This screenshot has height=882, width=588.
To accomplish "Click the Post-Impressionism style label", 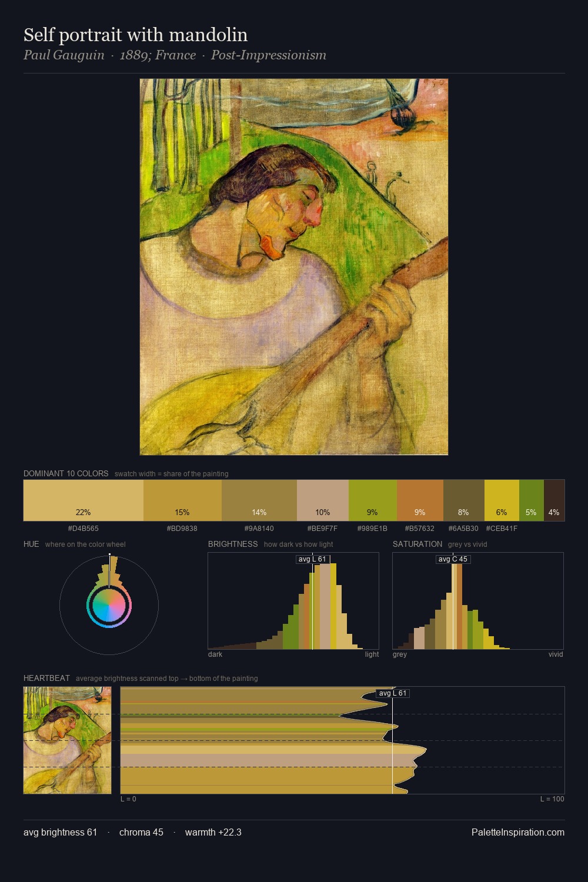I will click(x=269, y=55).
